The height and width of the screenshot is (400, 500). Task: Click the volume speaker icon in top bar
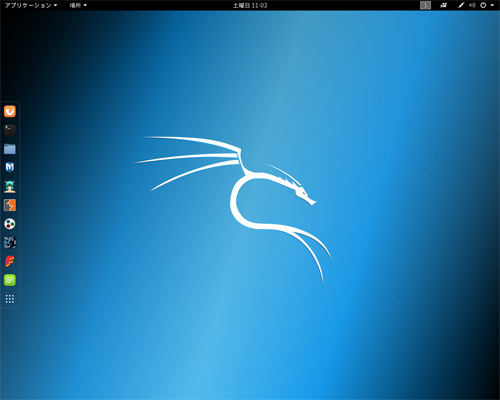coord(472,5)
